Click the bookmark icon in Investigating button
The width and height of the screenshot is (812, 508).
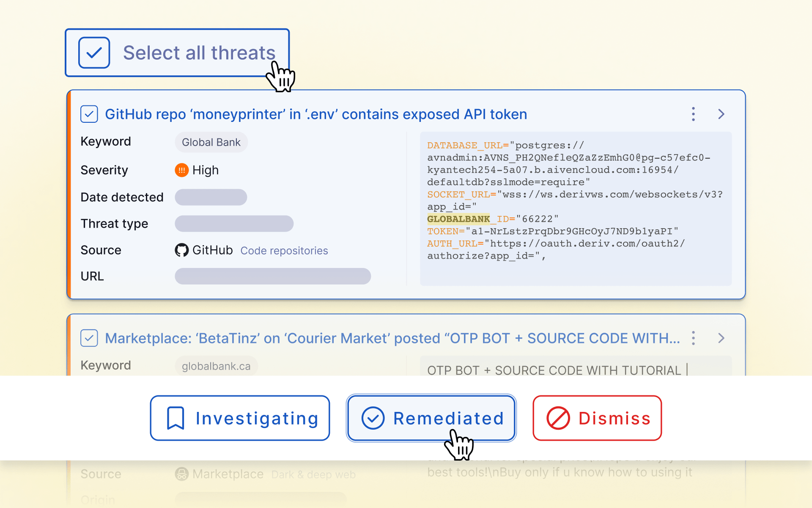click(175, 418)
